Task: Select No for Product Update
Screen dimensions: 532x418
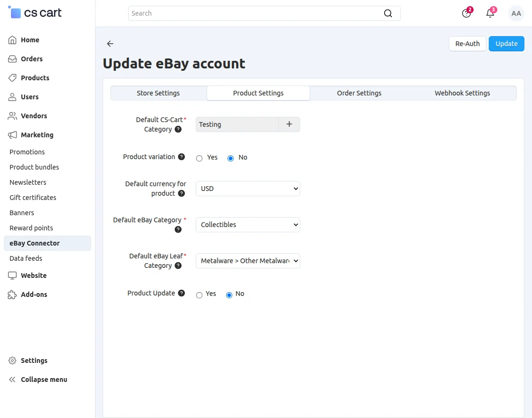Action: pos(229,295)
